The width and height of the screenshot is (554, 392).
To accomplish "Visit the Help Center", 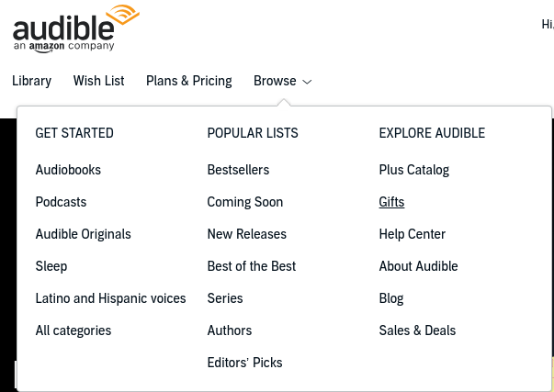I will point(413,234).
